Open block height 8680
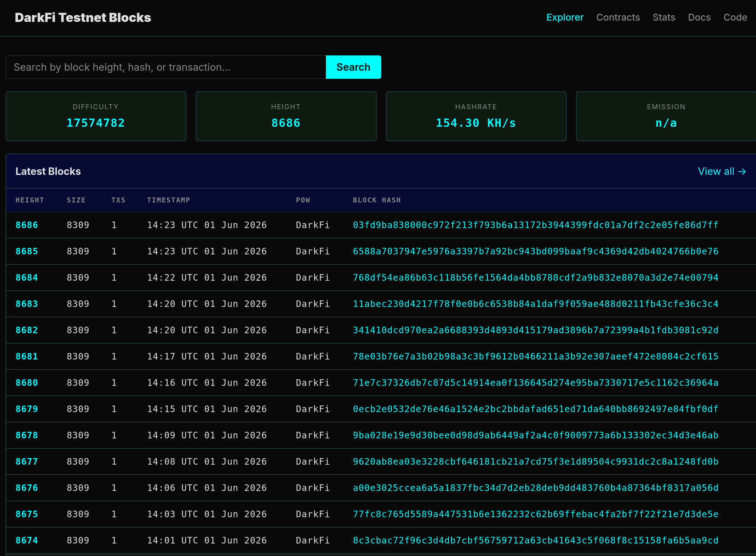756x556 pixels. pos(27,383)
